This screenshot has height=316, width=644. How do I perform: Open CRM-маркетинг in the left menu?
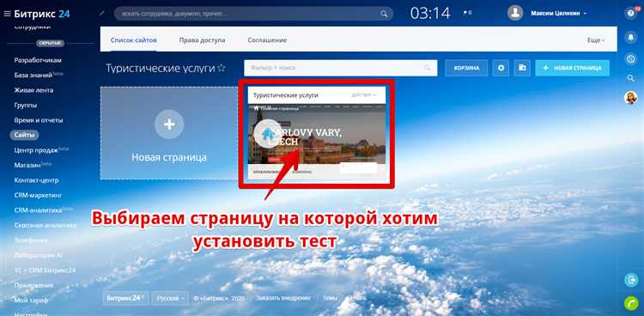[38, 195]
